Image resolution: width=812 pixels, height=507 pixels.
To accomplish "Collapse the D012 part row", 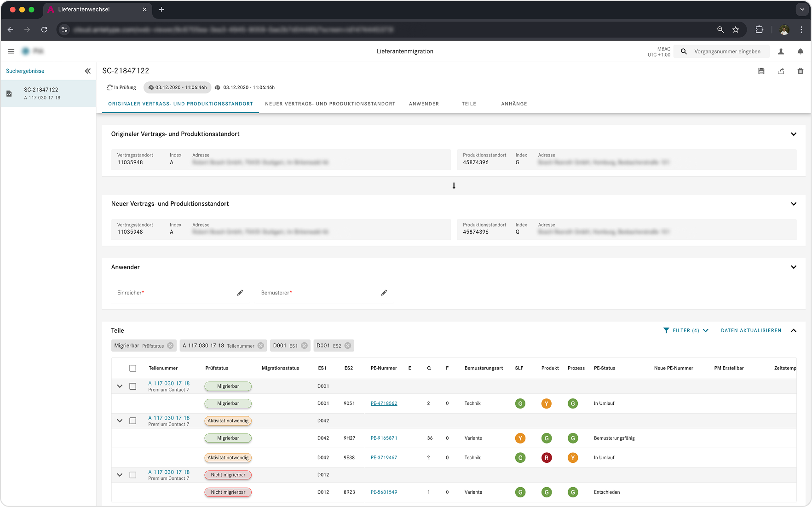I will pyautogui.click(x=120, y=475).
